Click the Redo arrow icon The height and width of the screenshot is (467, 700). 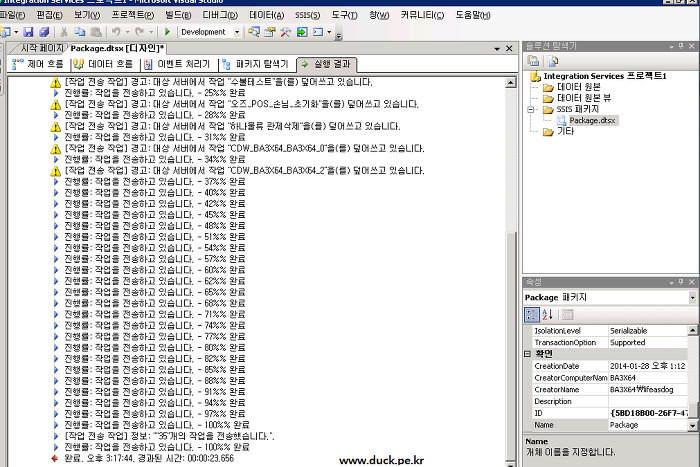(x=139, y=32)
